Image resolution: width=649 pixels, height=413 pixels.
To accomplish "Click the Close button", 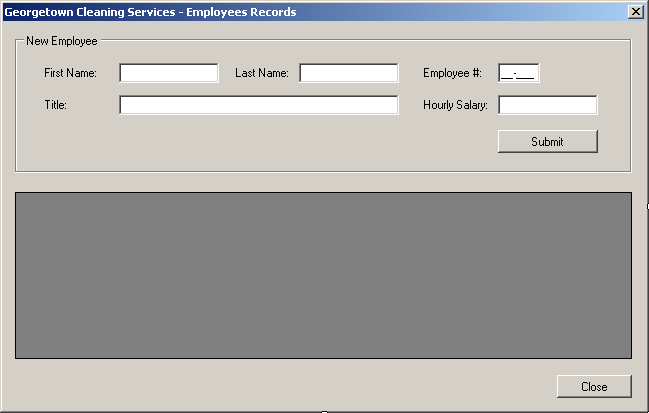I will pyautogui.click(x=594, y=387).
